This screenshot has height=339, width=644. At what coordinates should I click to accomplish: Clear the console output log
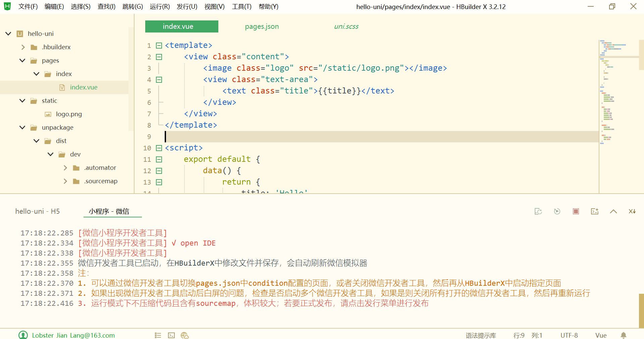tap(632, 211)
